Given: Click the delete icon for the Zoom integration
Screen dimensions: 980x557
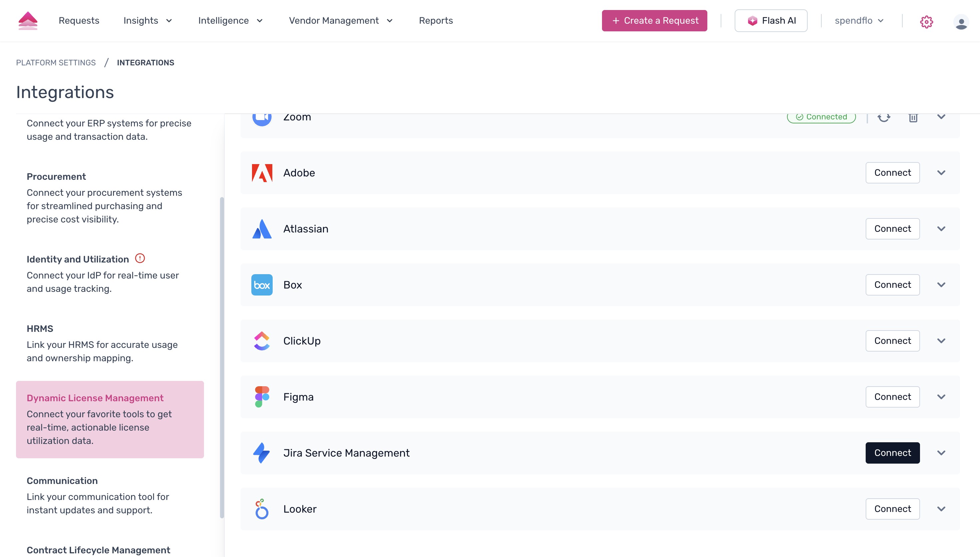Looking at the screenshot, I should pos(913,118).
